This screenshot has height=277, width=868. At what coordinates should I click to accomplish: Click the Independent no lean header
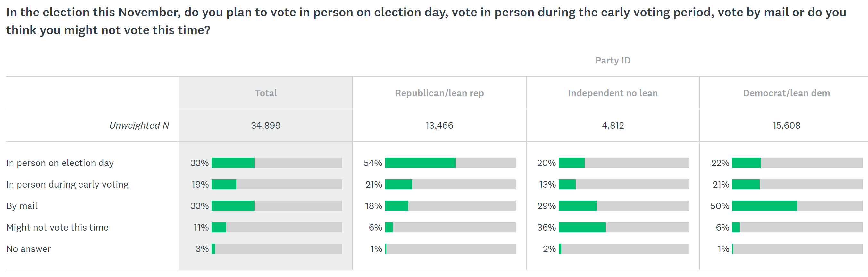point(613,93)
